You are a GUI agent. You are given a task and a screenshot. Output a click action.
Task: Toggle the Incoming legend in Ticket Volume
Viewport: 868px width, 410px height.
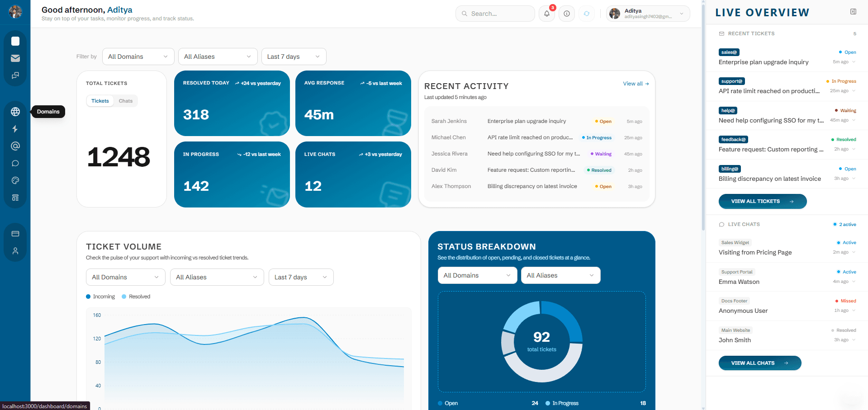point(100,296)
